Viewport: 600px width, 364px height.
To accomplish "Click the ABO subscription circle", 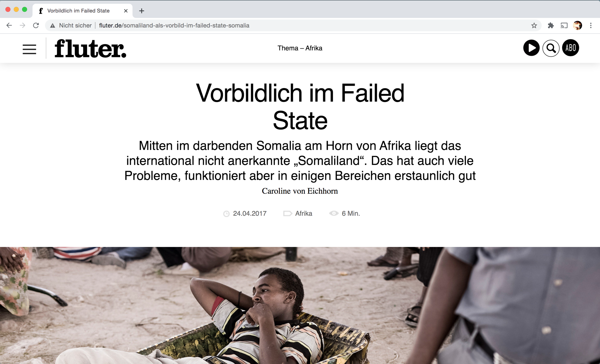I will 570,48.
